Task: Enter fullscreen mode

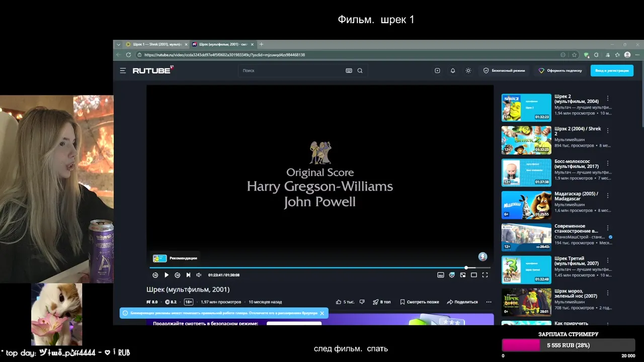Action: tap(485, 275)
